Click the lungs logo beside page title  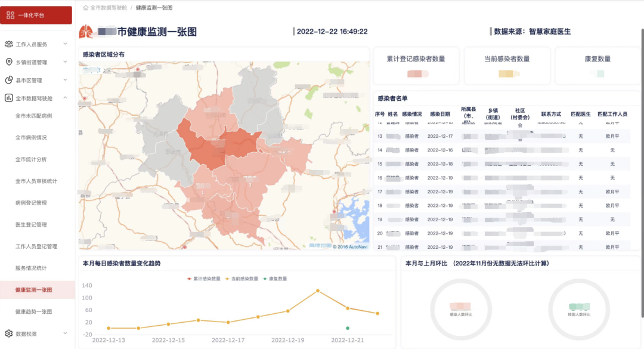click(x=86, y=32)
